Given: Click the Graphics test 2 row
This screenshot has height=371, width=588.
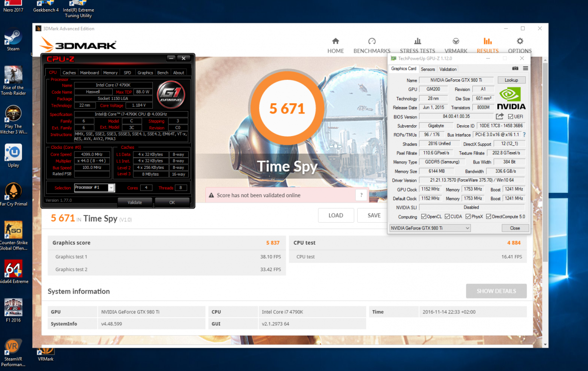Looking at the screenshot, I should 167,269.
